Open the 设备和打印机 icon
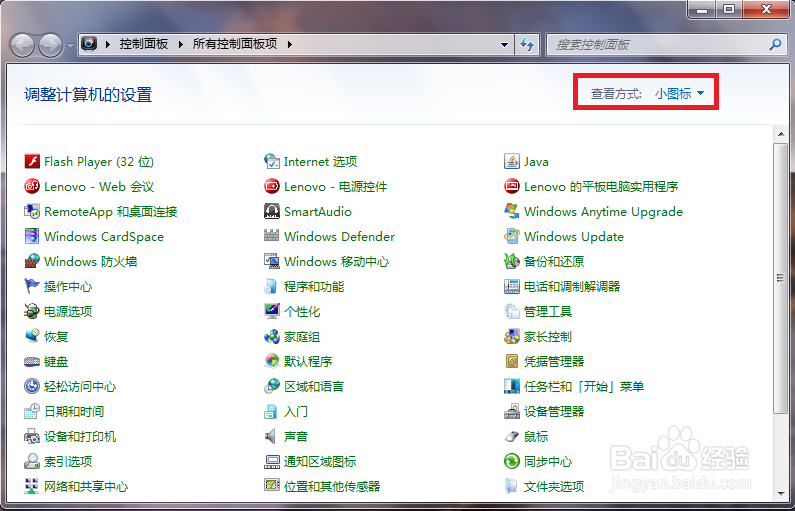The width and height of the screenshot is (795, 511). (32, 436)
